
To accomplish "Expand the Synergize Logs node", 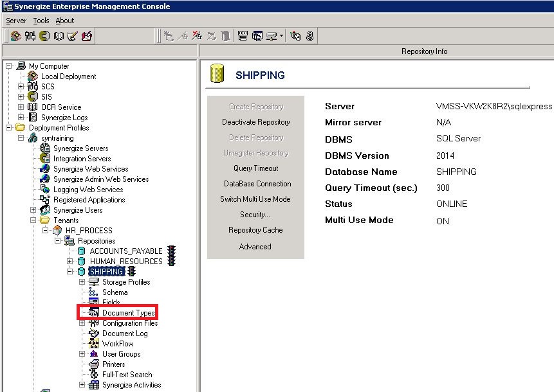I will click(21, 117).
